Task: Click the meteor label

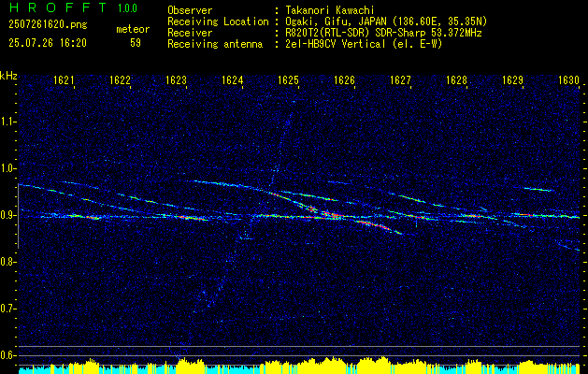Action: [x=133, y=29]
